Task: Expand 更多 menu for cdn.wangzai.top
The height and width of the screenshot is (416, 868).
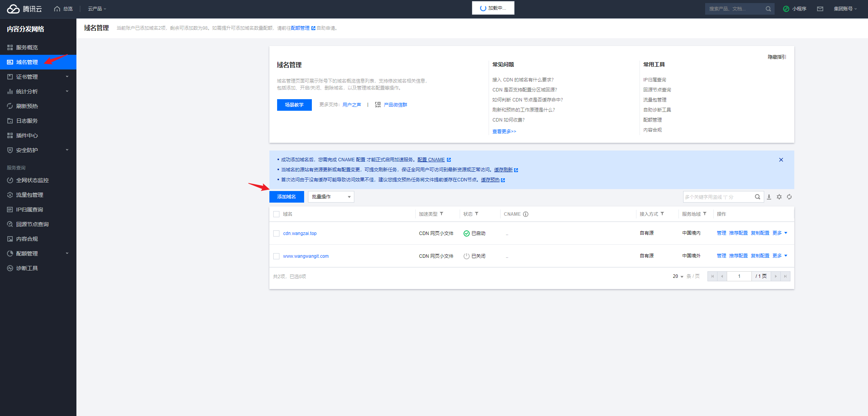Action: tap(780, 233)
